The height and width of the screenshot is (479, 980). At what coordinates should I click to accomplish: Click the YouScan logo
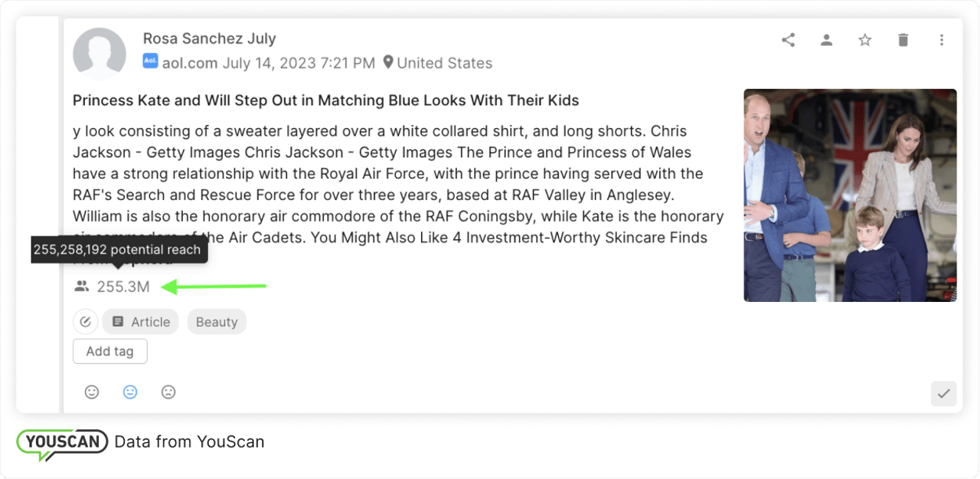[x=62, y=442]
